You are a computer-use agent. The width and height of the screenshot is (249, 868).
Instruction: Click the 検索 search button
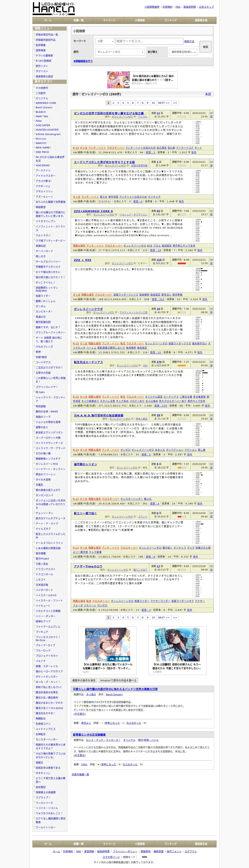point(206,47)
